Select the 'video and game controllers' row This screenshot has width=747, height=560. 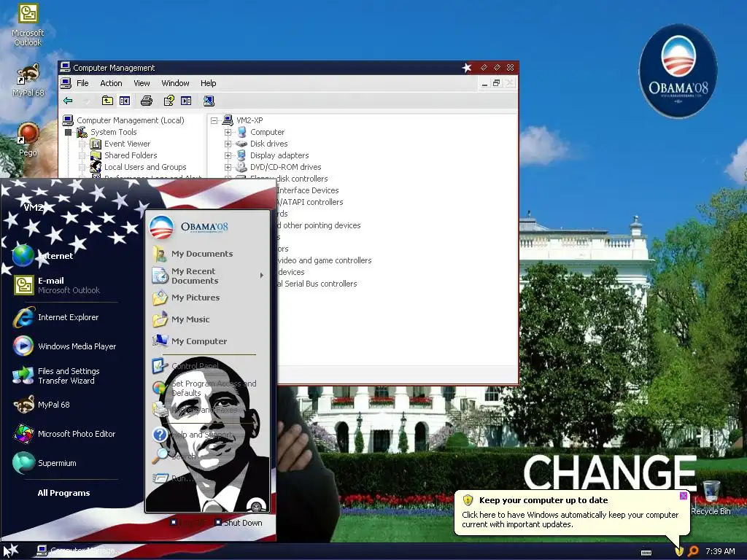tap(325, 260)
